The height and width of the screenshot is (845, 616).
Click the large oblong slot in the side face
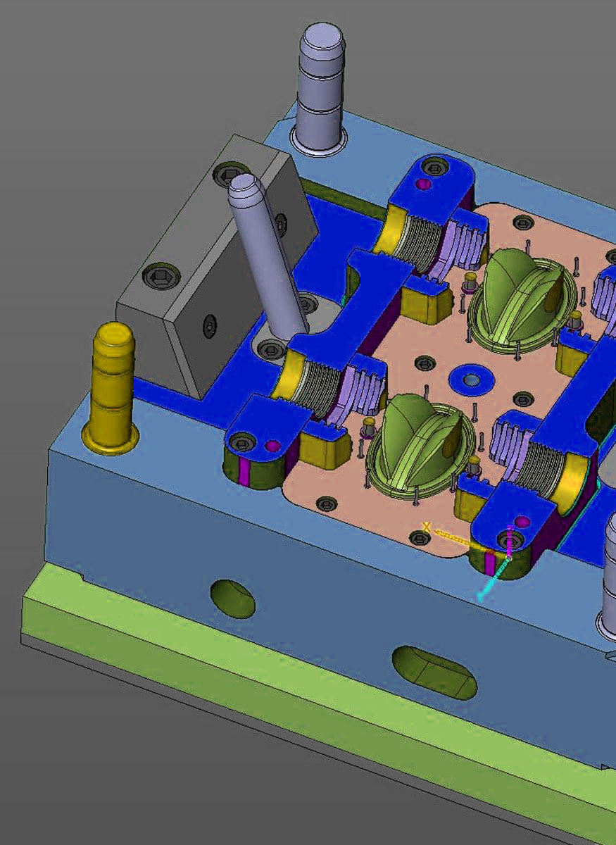(434, 672)
